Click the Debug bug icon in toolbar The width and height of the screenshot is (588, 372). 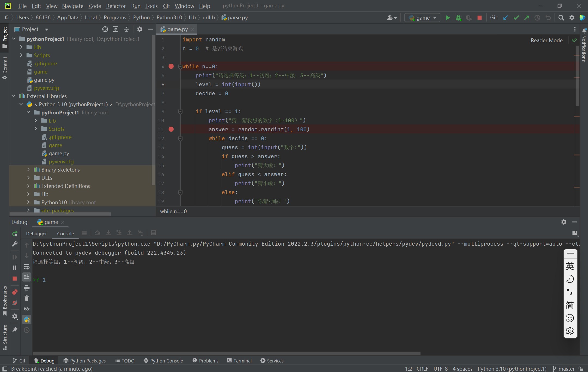[x=458, y=18]
